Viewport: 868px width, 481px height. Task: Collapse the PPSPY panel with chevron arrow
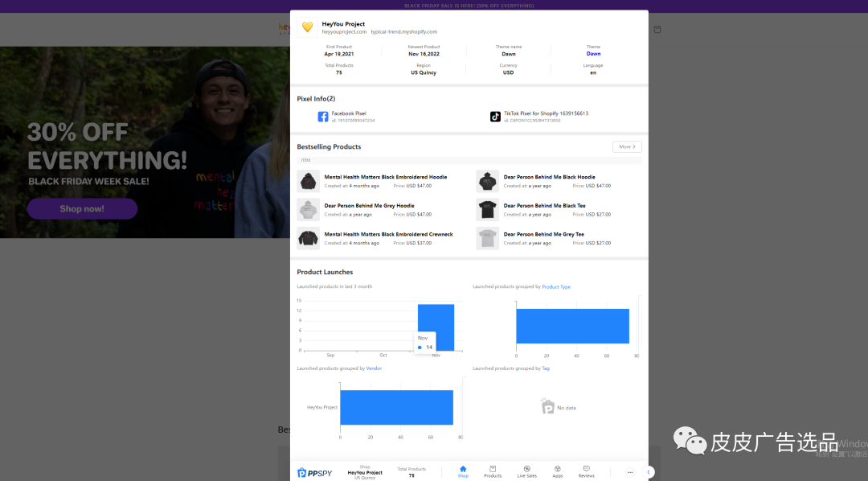(x=649, y=472)
